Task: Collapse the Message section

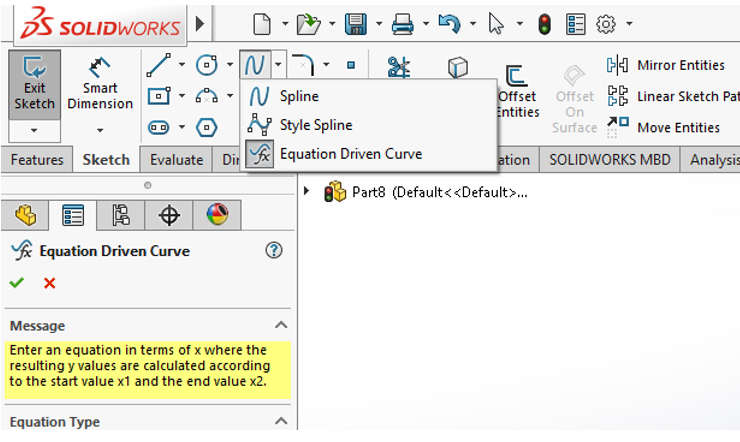Action: pyautogui.click(x=281, y=325)
